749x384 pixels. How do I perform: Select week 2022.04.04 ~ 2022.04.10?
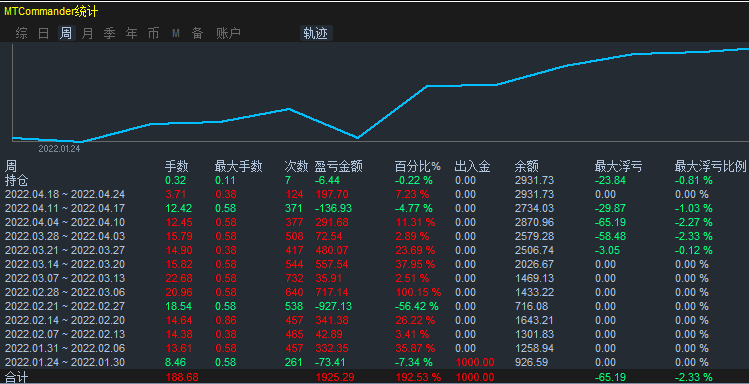click(65, 222)
